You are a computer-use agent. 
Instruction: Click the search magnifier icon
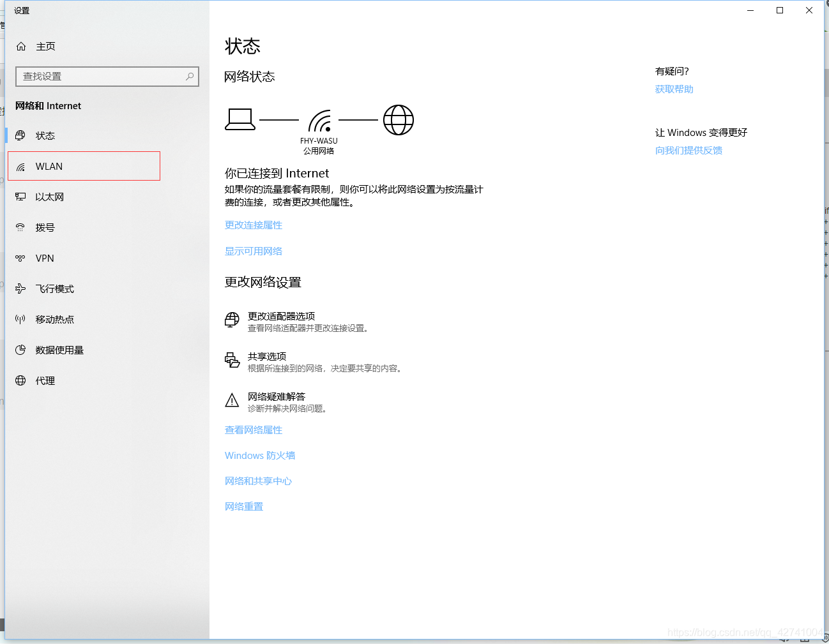190,77
